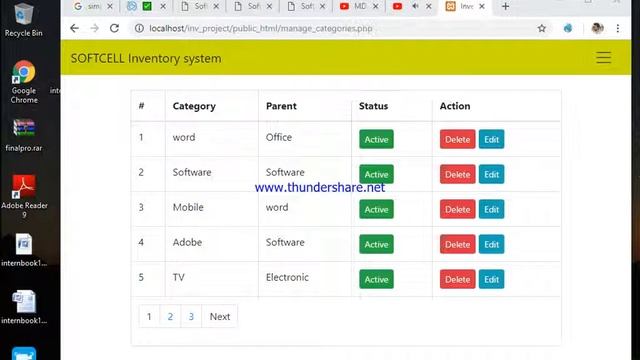Open the Google Chrome desktop shortcut
The height and width of the screenshot is (360, 640).
point(24,82)
